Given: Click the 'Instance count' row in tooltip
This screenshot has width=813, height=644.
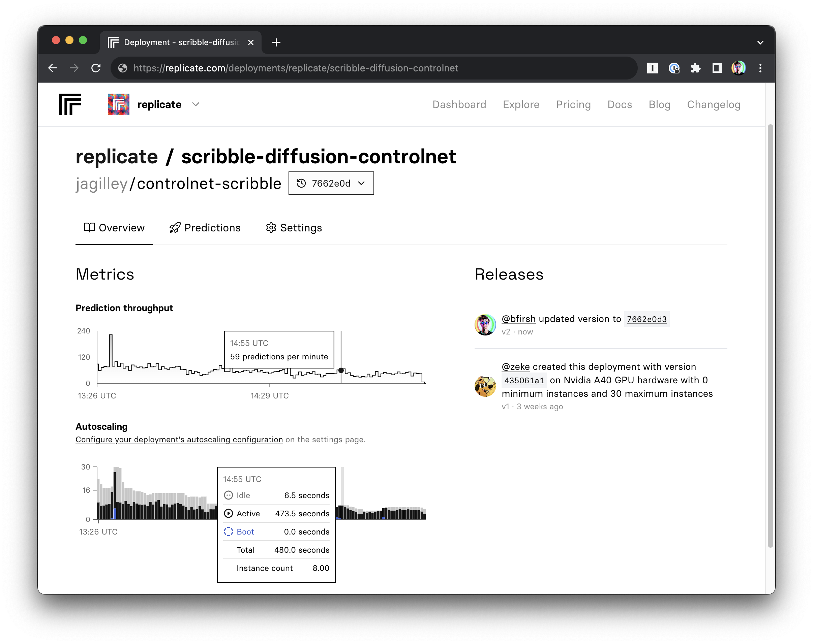Looking at the screenshot, I should click(276, 568).
